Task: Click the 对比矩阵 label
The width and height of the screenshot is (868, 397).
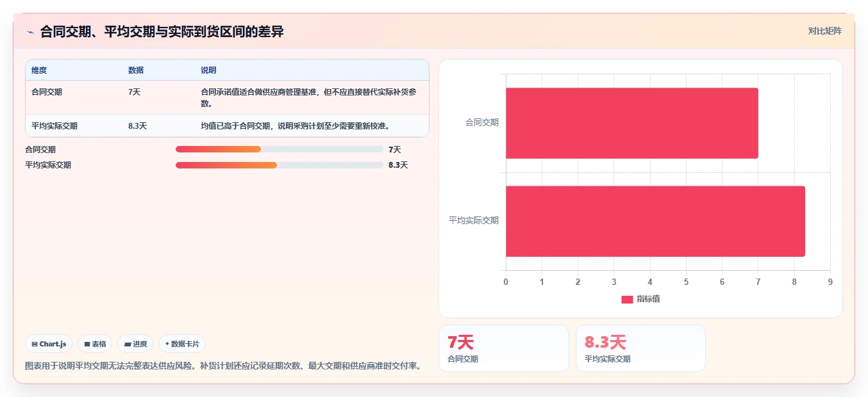Action: pyautogui.click(x=824, y=31)
